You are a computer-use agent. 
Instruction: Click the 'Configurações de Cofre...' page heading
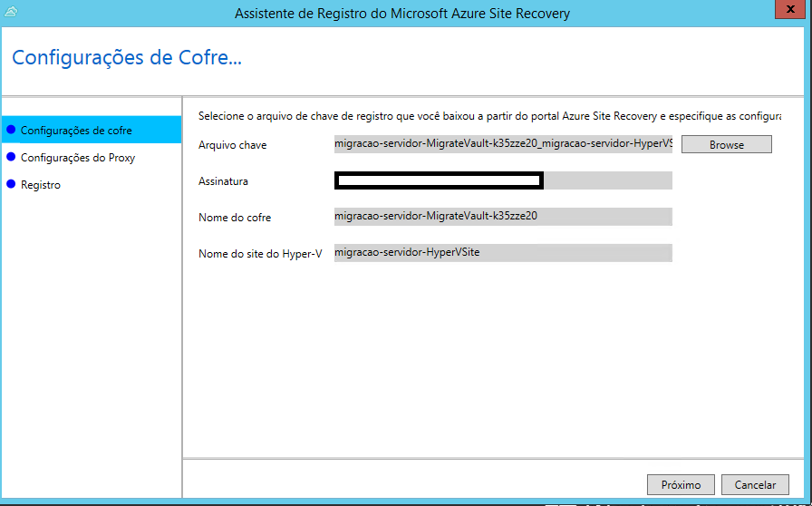point(127,59)
